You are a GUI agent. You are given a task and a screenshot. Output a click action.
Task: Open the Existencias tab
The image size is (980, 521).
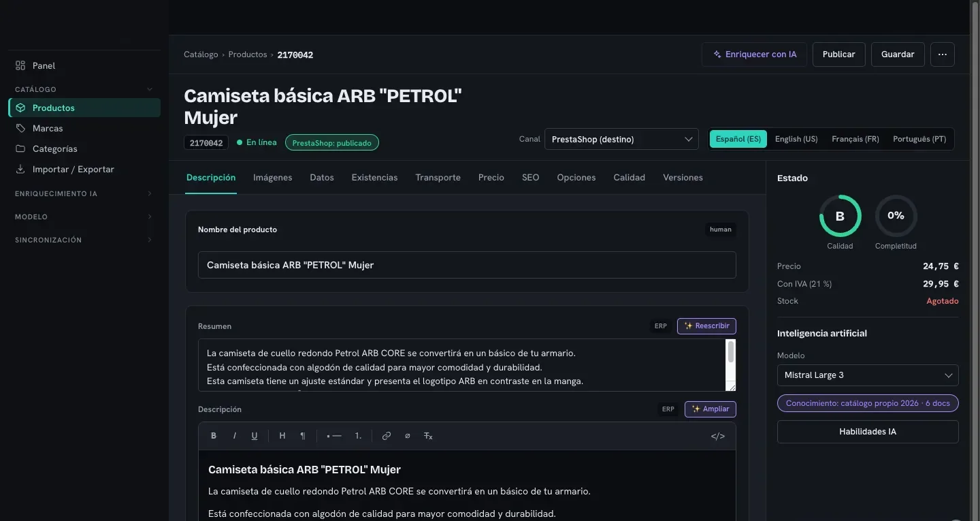coord(374,177)
